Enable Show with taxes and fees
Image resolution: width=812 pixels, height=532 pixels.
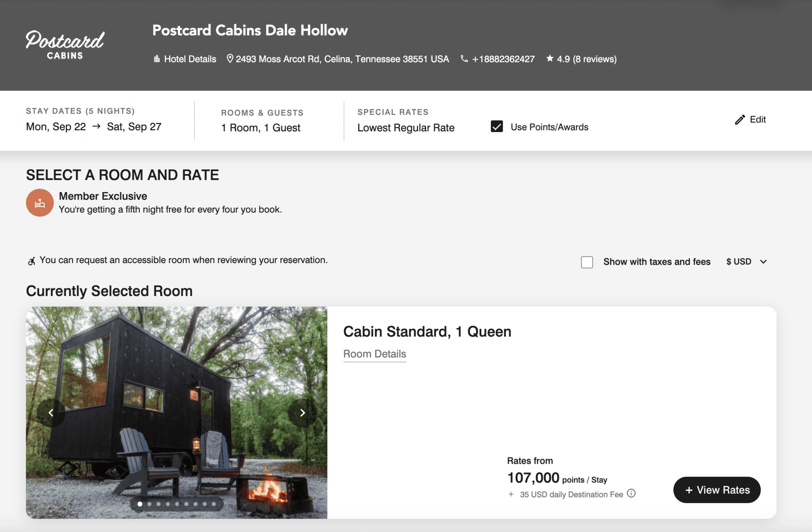coord(587,262)
